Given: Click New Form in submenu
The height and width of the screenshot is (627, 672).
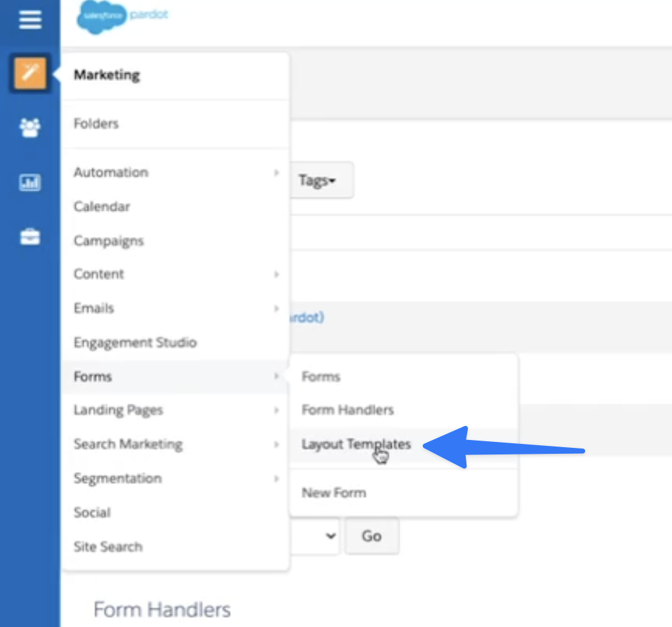Looking at the screenshot, I should click(x=333, y=493).
